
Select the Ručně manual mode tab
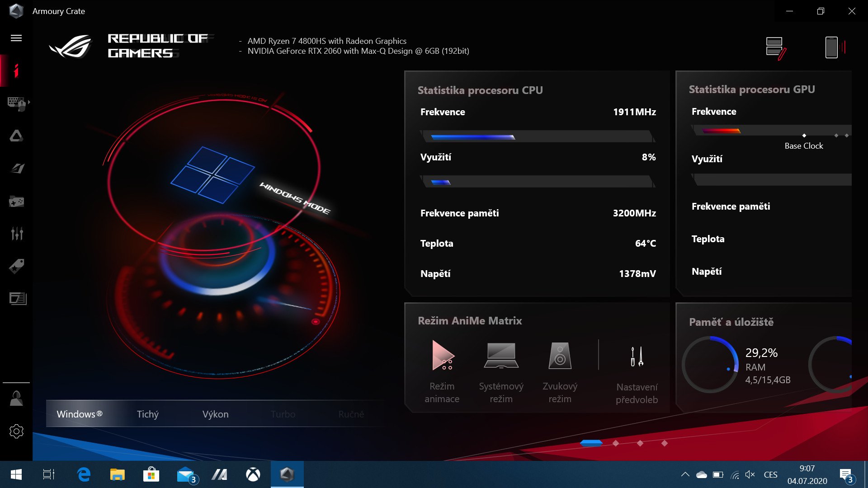351,414
